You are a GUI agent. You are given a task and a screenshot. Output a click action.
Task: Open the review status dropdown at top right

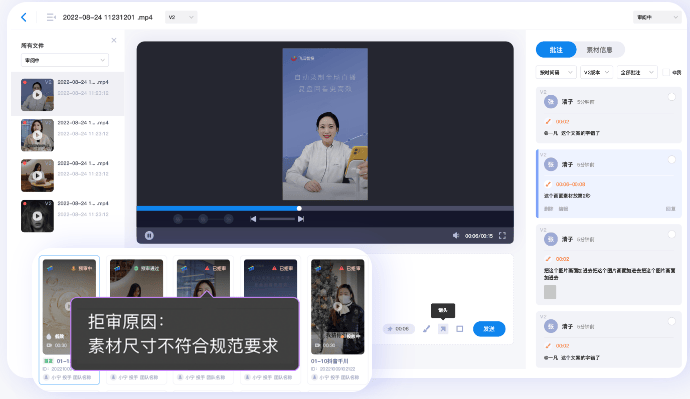point(657,17)
